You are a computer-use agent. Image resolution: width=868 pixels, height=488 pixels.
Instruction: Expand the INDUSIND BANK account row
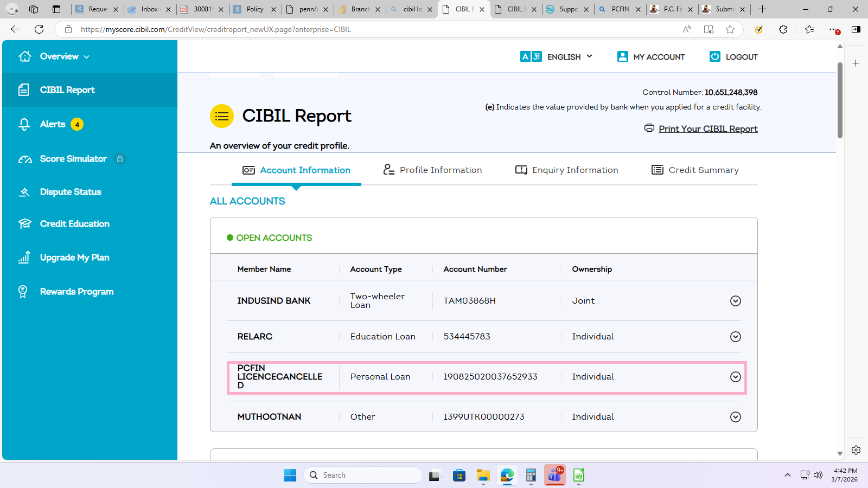(735, 301)
